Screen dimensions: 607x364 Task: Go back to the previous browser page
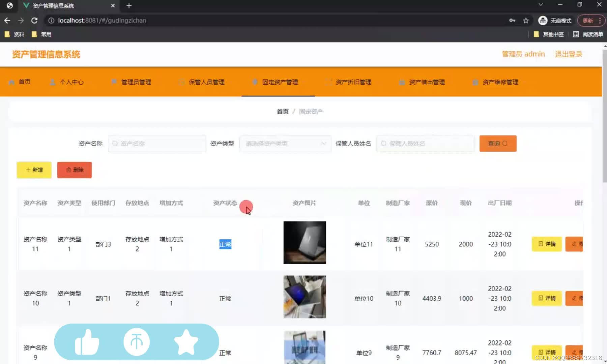pyautogui.click(x=7, y=21)
